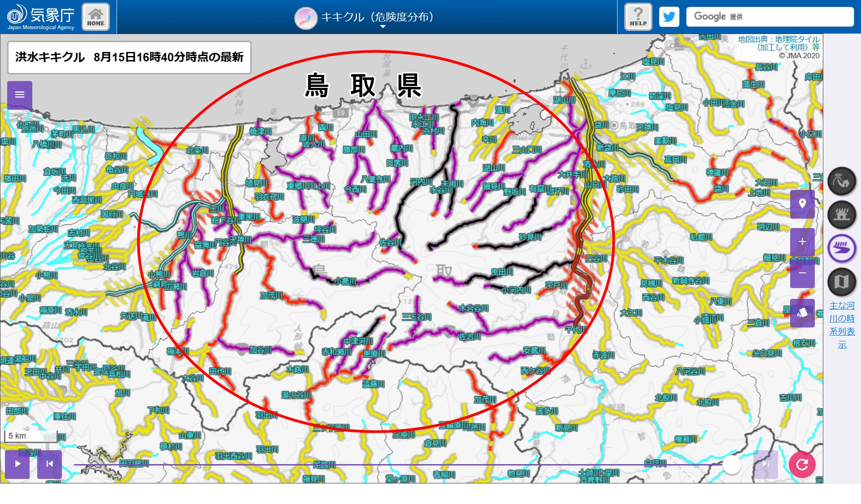Click the JMA HOME button
Viewport: 861px width, 504px height.
(96, 17)
